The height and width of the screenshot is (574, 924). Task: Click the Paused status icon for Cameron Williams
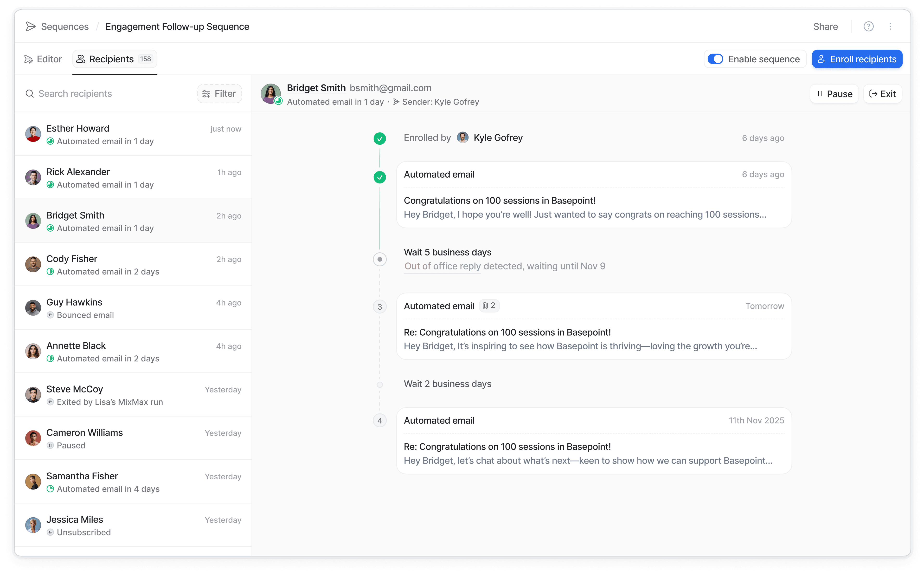50,445
